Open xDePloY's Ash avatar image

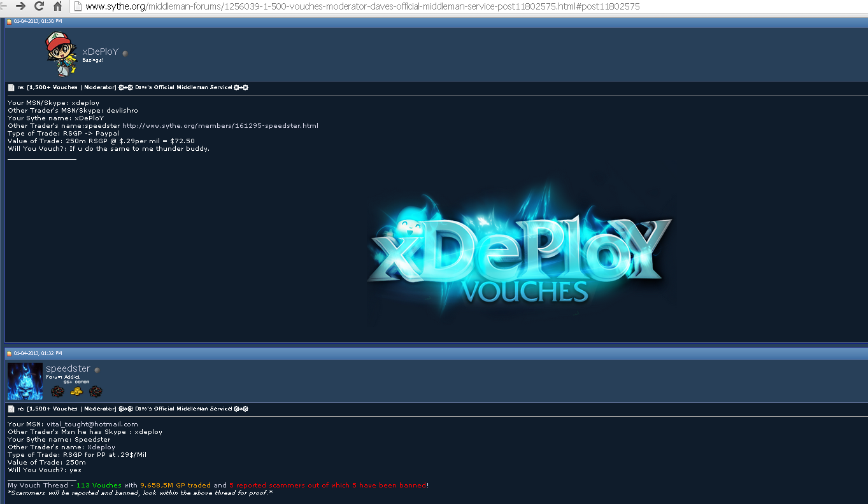point(62,55)
